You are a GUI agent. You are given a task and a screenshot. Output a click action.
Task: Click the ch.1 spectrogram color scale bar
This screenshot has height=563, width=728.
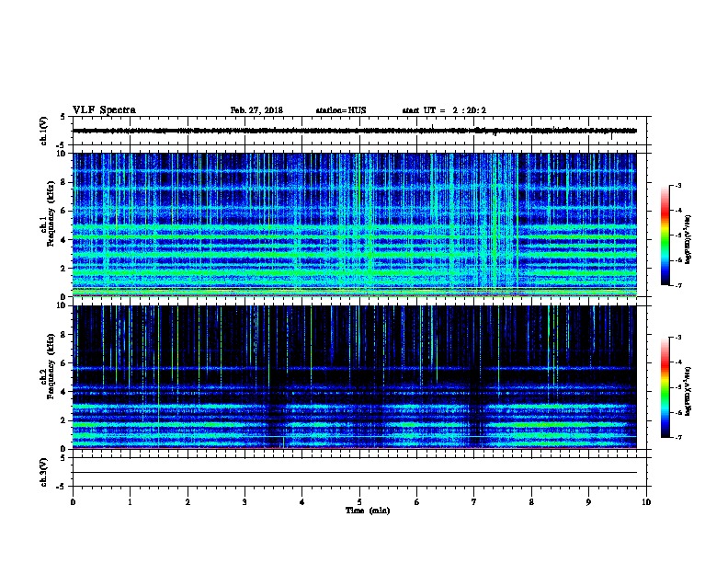click(665, 236)
